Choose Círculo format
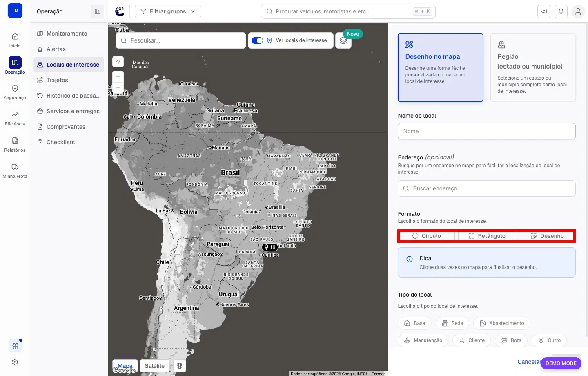588x376 pixels. click(x=427, y=236)
